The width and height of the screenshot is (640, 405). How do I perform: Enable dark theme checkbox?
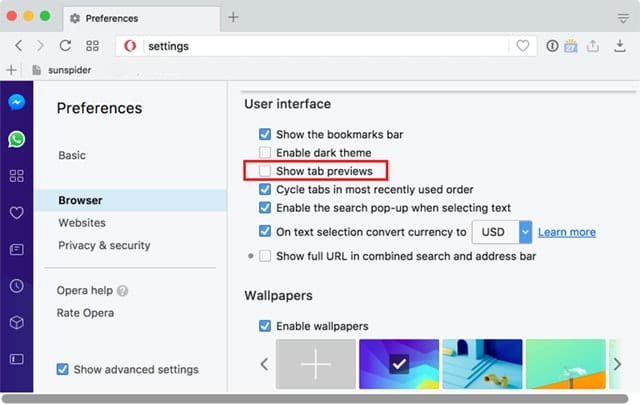265,153
